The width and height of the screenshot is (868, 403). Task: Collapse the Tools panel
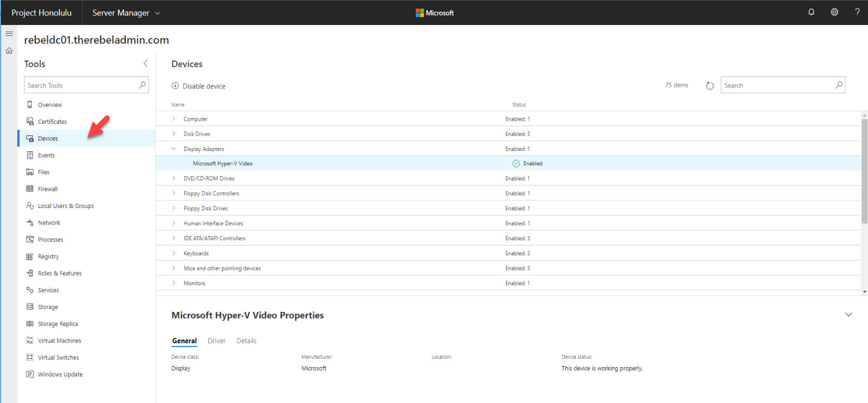[x=146, y=63]
